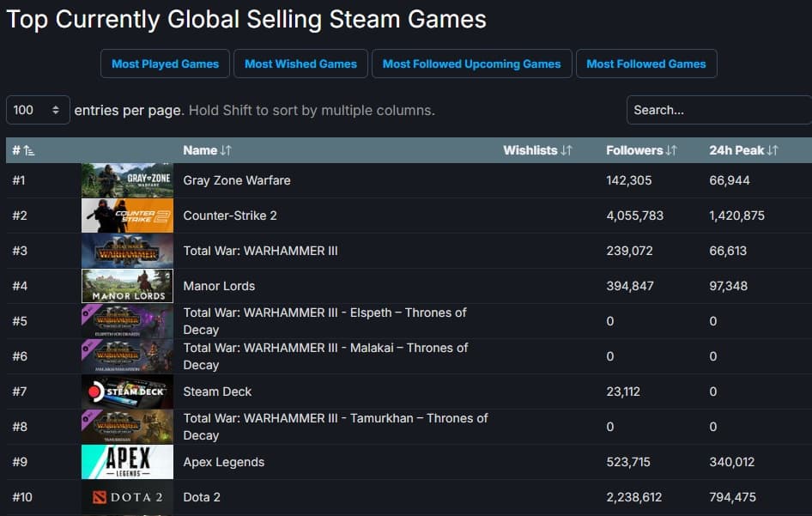Click the Manor Lords banner image

tap(127, 286)
